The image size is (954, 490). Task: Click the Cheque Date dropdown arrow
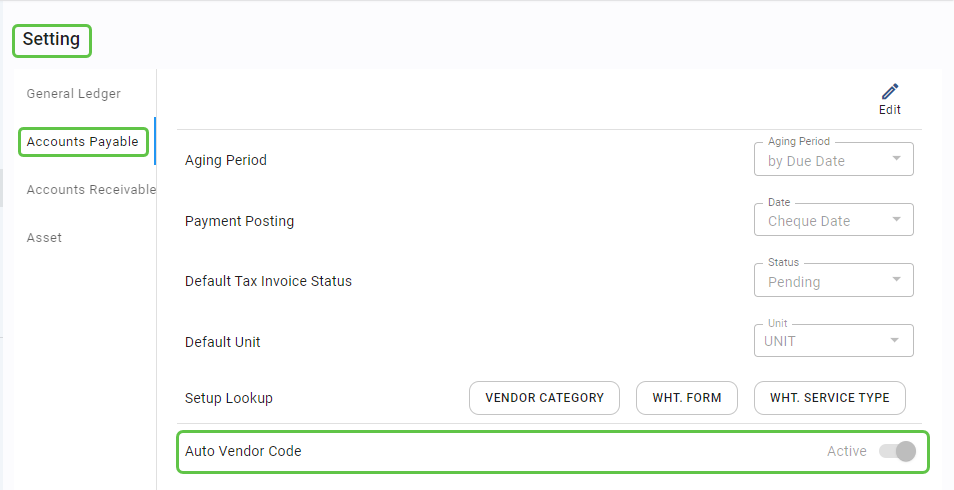coord(896,220)
